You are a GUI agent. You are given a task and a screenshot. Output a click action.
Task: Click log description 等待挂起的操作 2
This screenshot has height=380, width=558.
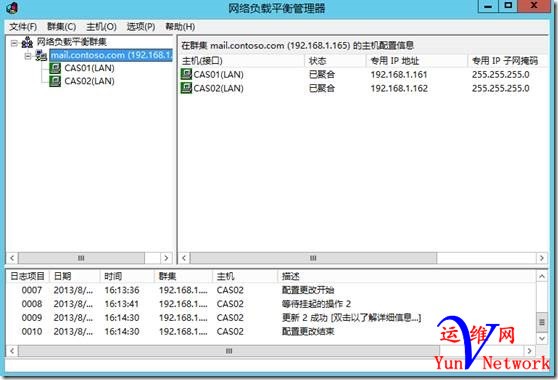click(316, 304)
